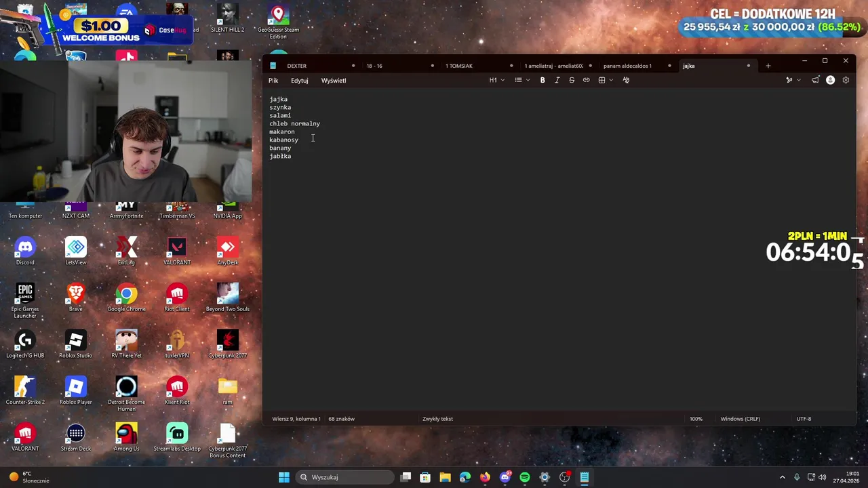This screenshot has height=488, width=868.
Task: Click the clear formatting icon
Action: 626,80
